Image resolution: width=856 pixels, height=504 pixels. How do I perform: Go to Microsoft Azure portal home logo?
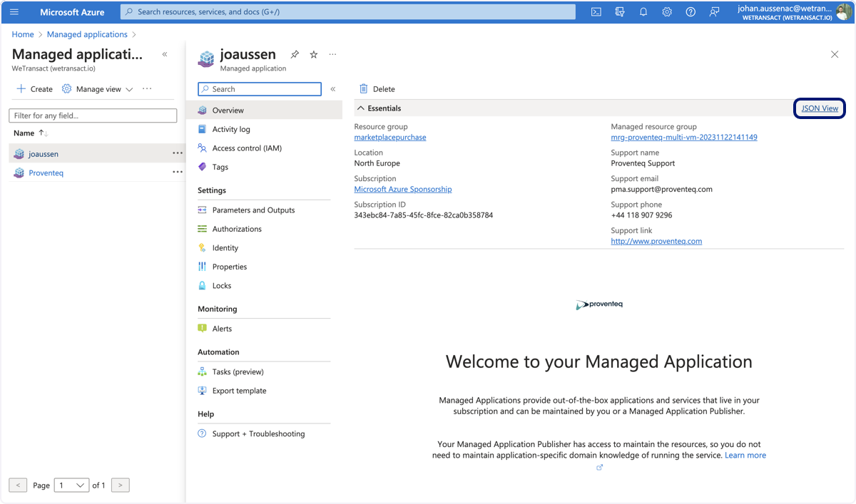click(72, 12)
